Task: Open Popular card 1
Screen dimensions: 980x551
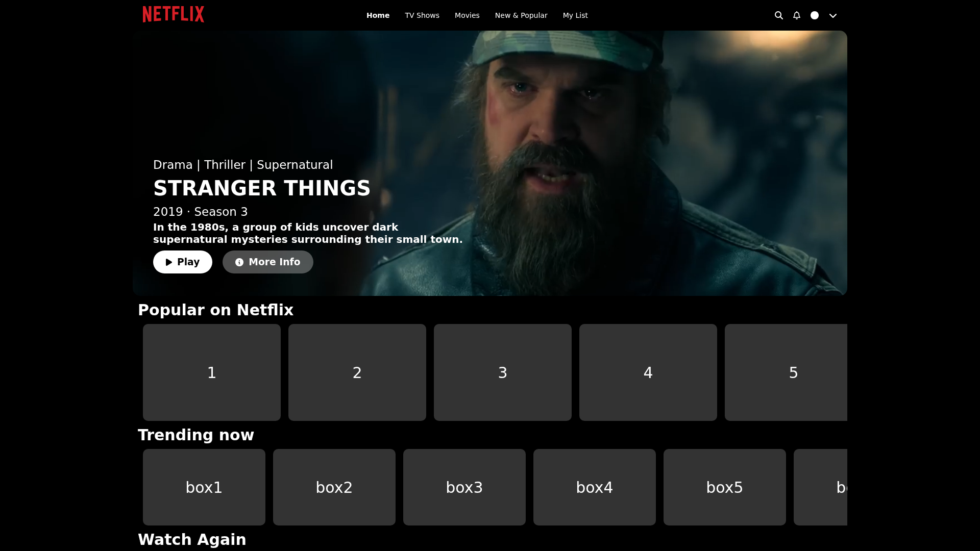Action: click(x=212, y=372)
